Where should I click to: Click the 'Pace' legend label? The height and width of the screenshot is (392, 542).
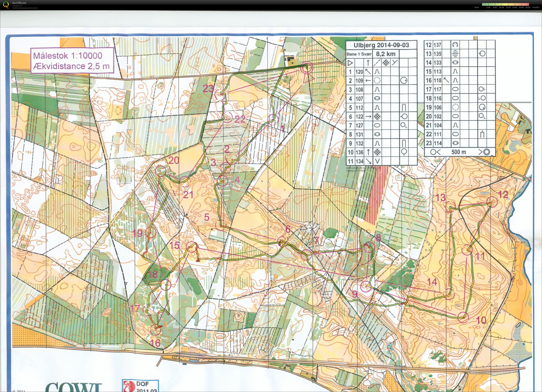coord(477,7)
